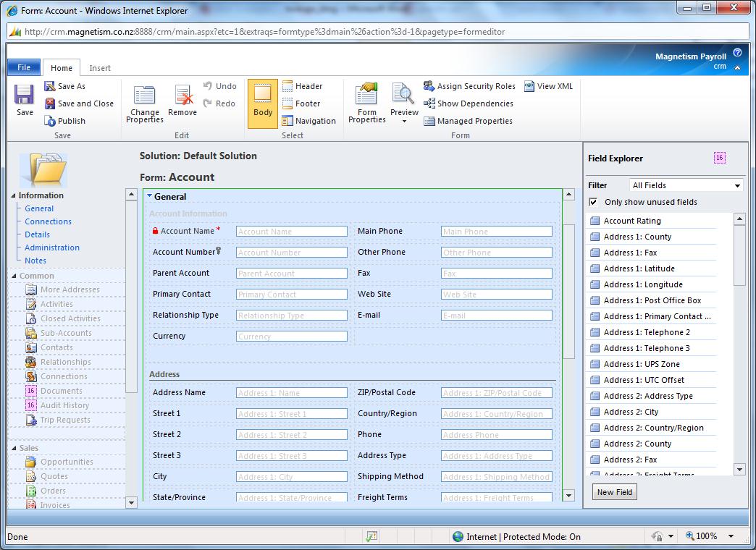756x550 pixels.
Task: Open the File menu
Action: pos(22,67)
